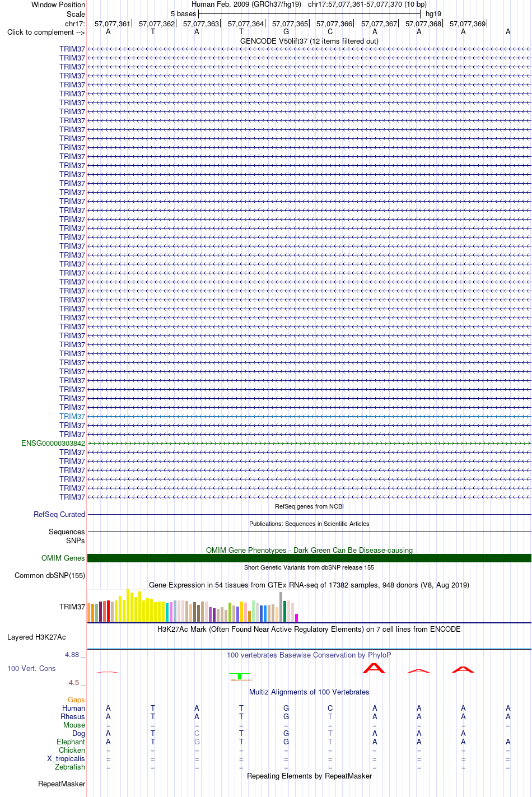Click the OMIM Genes side label
The width and height of the screenshot is (532, 797).
click(63, 558)
